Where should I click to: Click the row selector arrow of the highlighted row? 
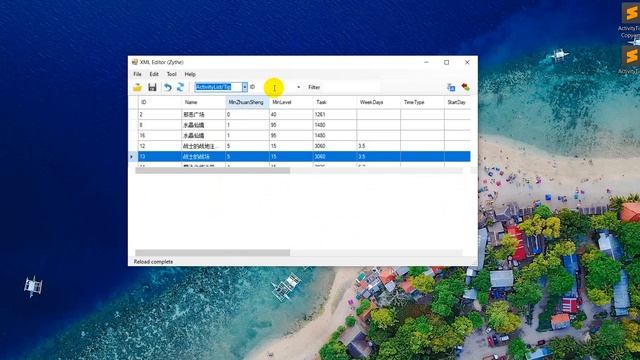tap(132, 157)
